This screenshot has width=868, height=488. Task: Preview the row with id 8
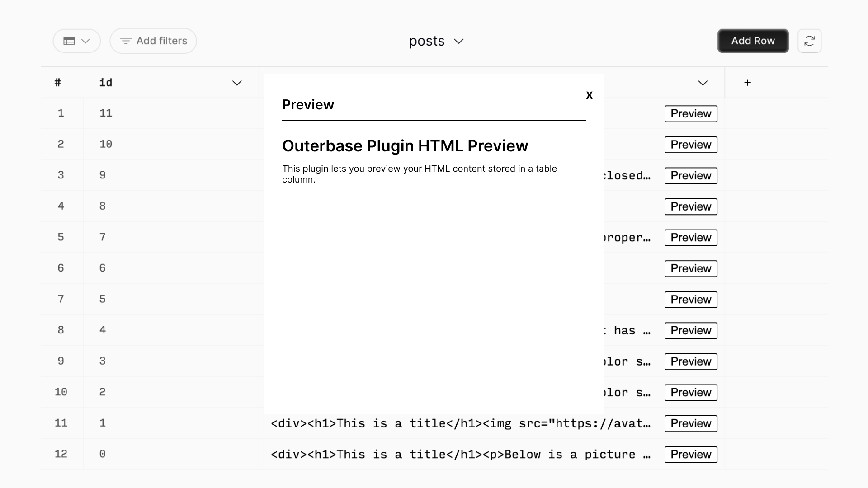coord(691,207)
